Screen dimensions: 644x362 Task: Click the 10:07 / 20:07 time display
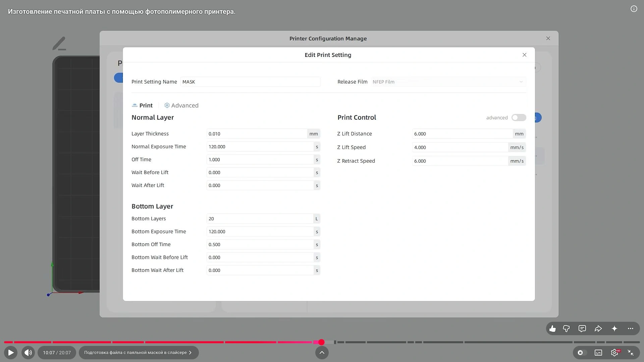57,353
